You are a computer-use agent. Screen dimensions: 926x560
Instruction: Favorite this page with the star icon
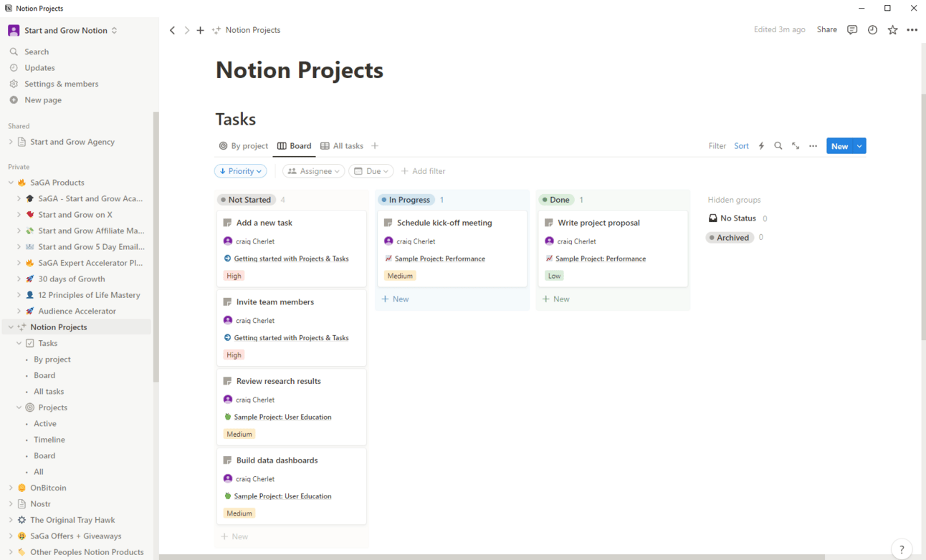click(x=892, y=30)
